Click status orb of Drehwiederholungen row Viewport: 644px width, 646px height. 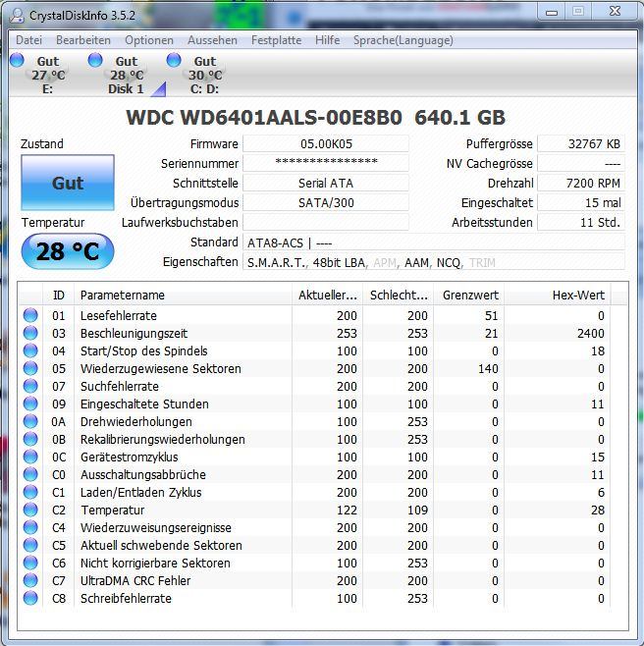(x=30, y=421)
